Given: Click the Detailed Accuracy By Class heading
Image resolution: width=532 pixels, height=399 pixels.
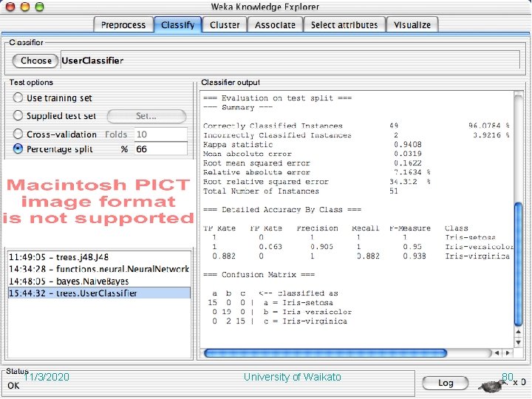Looking at the screenshot, I should click(x=282, y=210).
